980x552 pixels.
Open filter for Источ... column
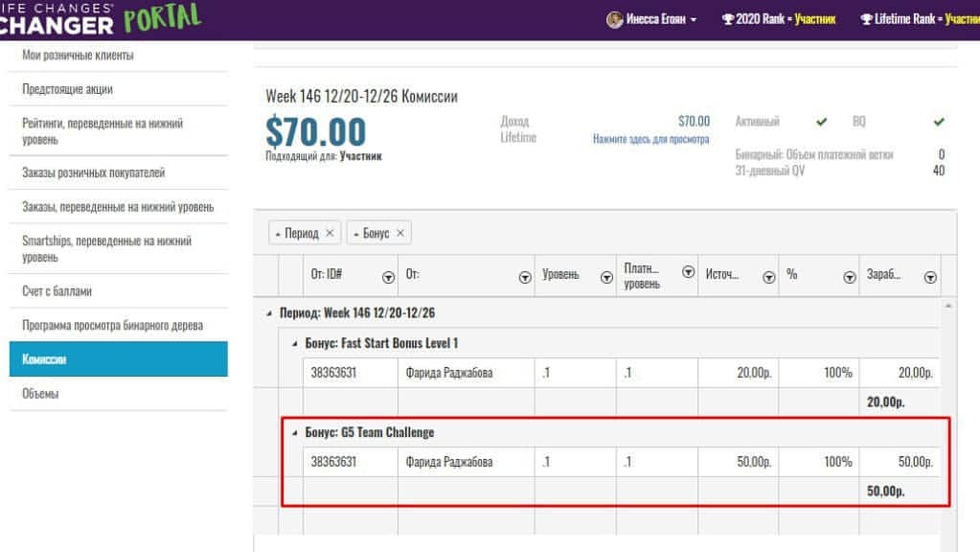point(768,278)
